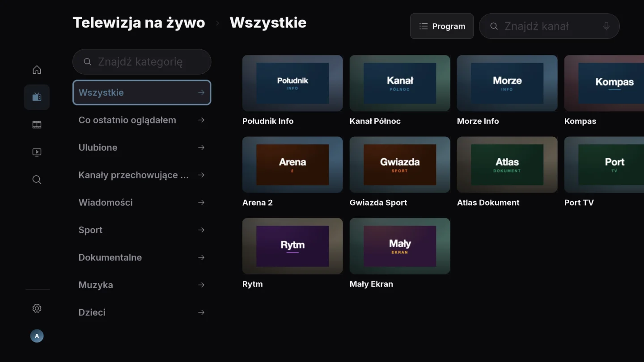Click the arrow beside Wiadomości
Screen dimensions: 644x362
tap(201, 202)
